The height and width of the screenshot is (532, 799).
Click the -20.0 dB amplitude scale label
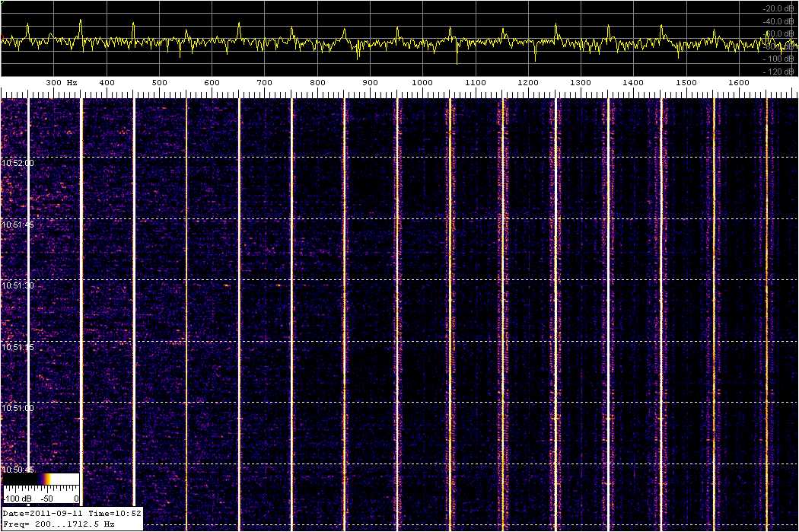[778, 8]
